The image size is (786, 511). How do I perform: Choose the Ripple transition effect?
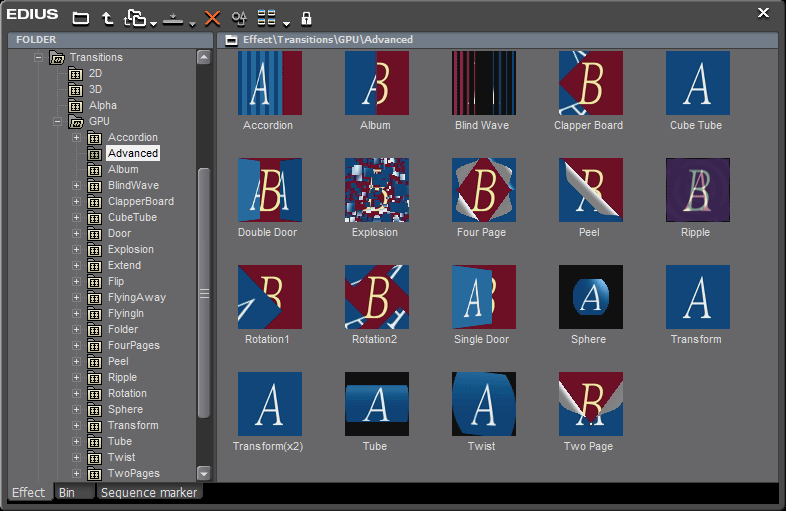pos(697,190)
